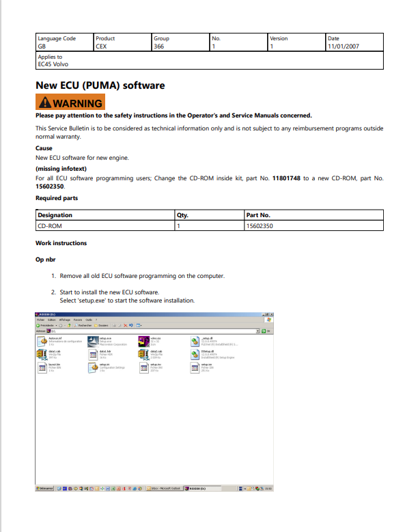Click the 'Cause' heading
The width and height of the screenshot is (418, 532).
tap(44, 148)
